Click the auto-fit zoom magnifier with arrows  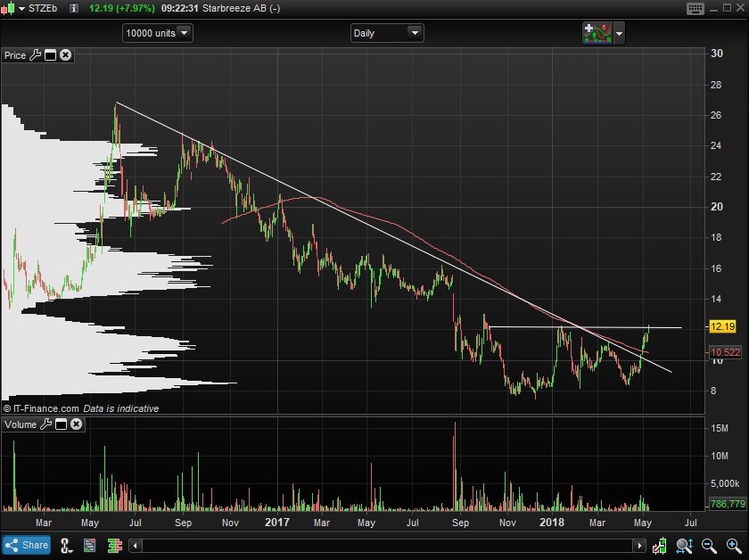click(x=684, y=545)
